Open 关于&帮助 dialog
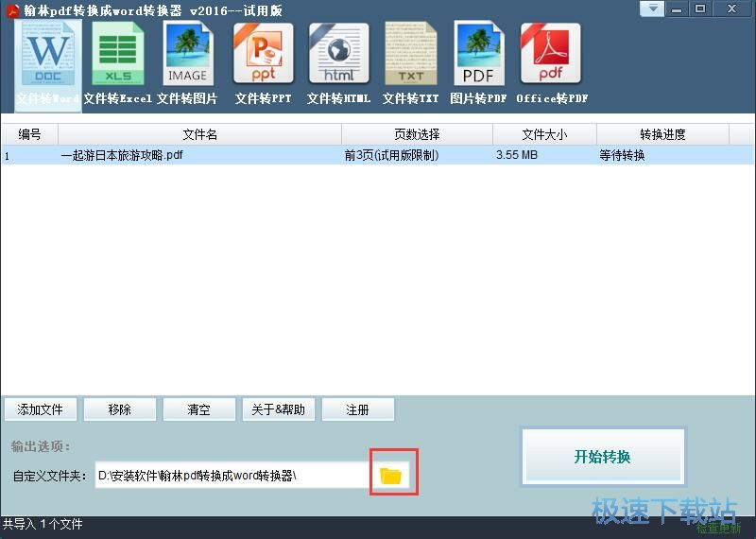The height and width of the screenshot is (539, 756). (x=278, y=409)
